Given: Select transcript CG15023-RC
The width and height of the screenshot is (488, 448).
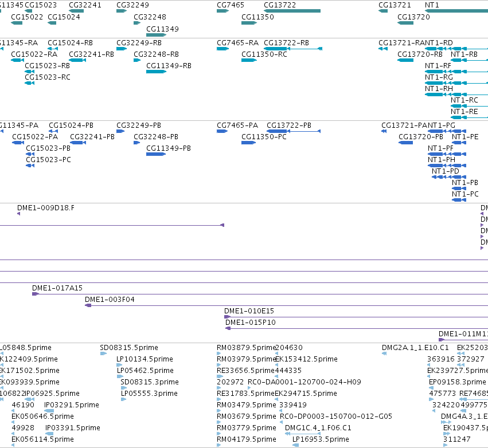Looking at the screenshot, I should pyautogui.click(x=47, y=77).
